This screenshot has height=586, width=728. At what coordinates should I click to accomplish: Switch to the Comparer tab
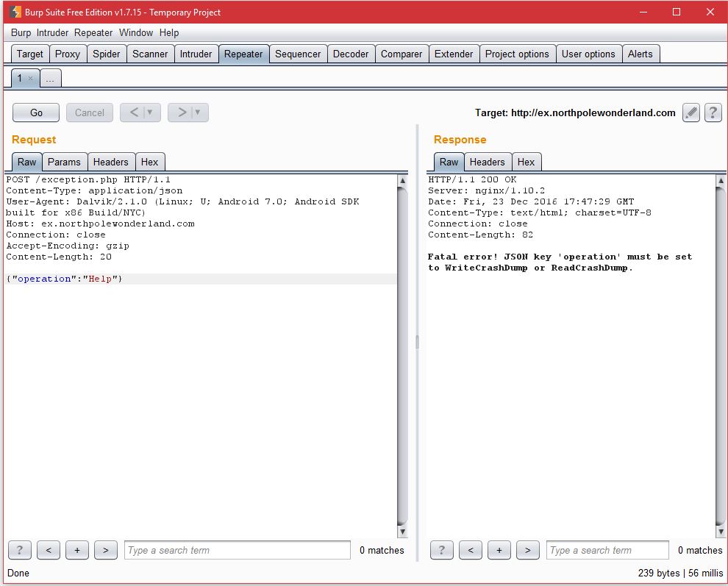402,54
